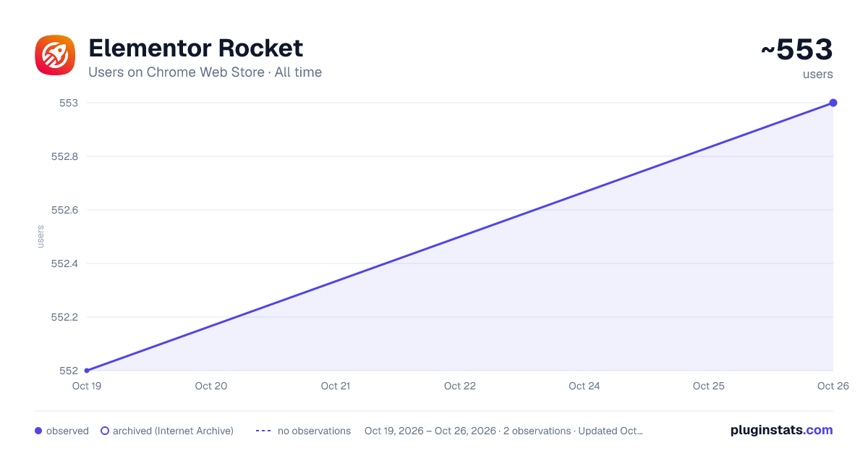Click the 552.2 y-axis label
Image resolution: width=868 pixels, height=456 pixels.
pos(64,317)
